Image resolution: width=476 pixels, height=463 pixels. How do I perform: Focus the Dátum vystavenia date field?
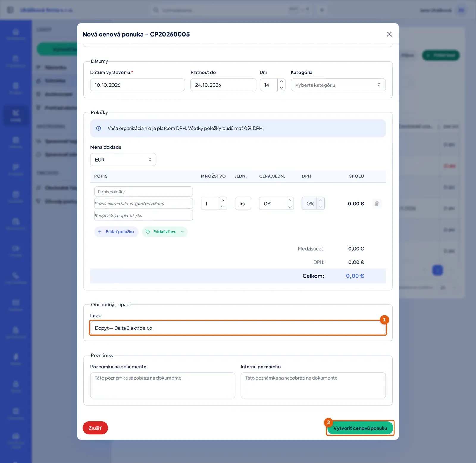click(137, 85)
